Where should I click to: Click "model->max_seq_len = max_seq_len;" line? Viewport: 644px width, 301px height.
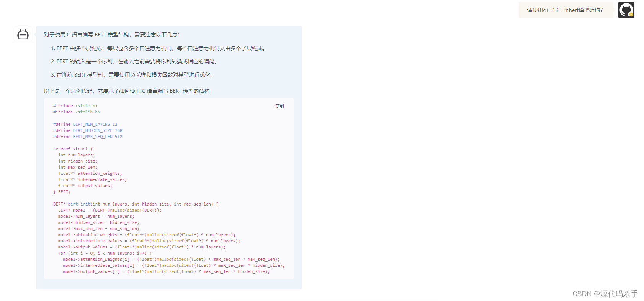(99, 229)
